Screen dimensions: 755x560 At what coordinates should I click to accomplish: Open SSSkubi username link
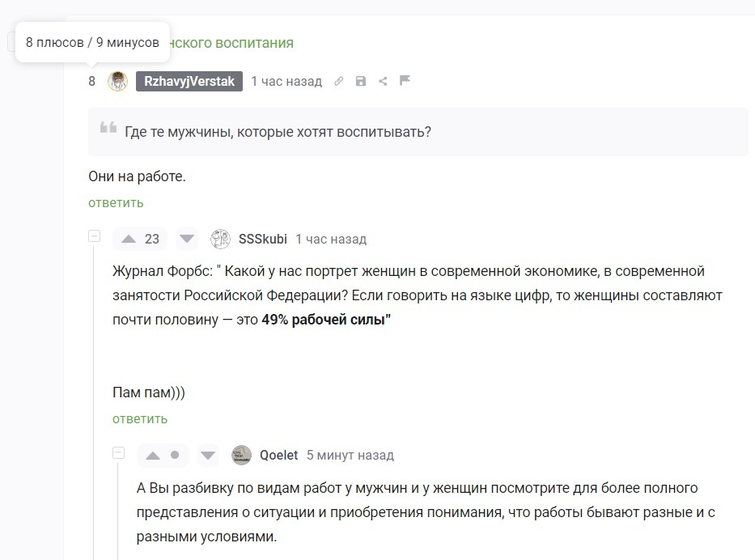[x=263, y=239]
